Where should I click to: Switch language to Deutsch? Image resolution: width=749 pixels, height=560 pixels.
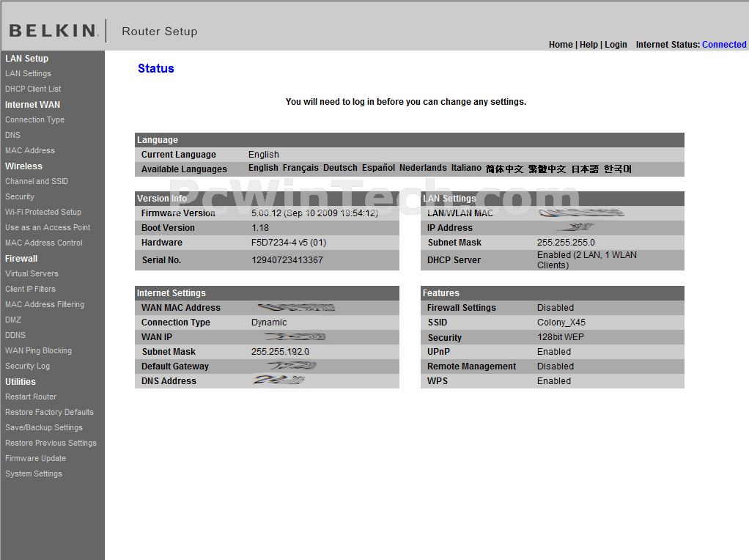[340, 168]
